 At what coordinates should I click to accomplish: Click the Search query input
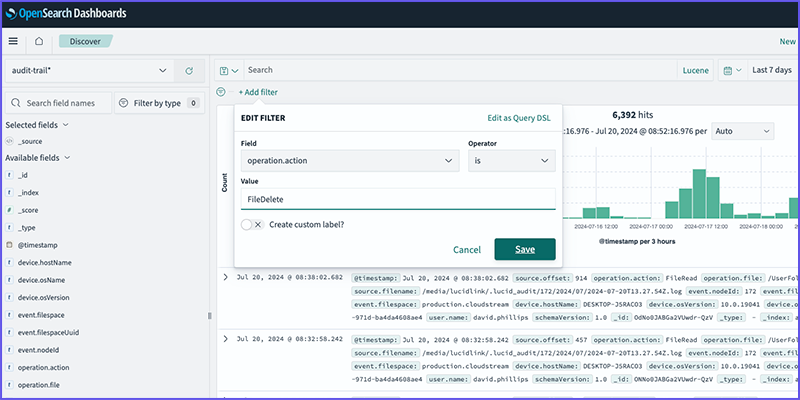coord(460,70)
